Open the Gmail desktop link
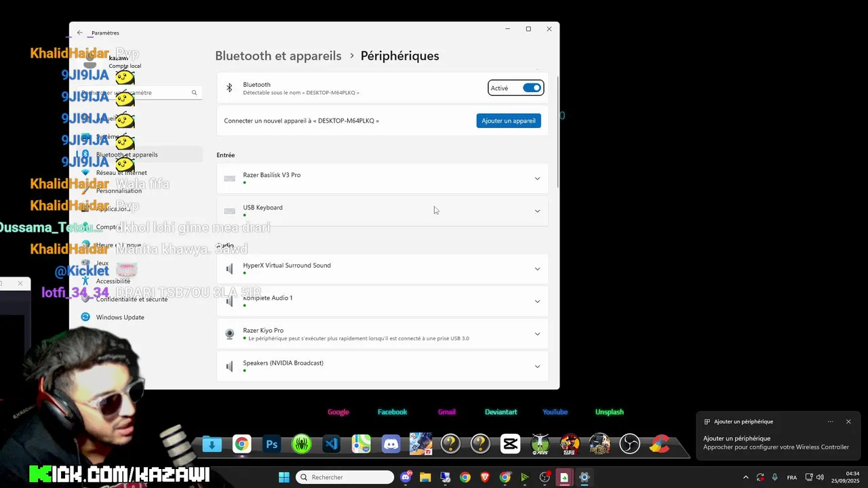This screenshot has height=488, width=868. [x=447, y=412]
